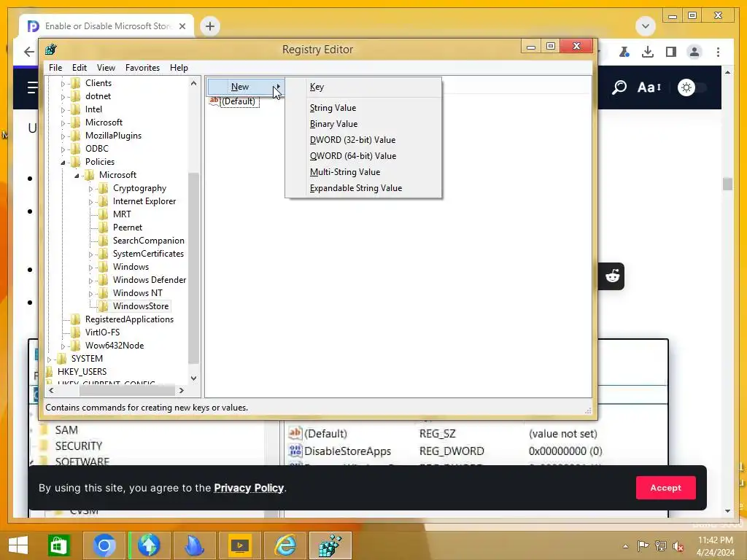
Task: Collapse the Microsoft key under Policies
Action: click(77, 176)
